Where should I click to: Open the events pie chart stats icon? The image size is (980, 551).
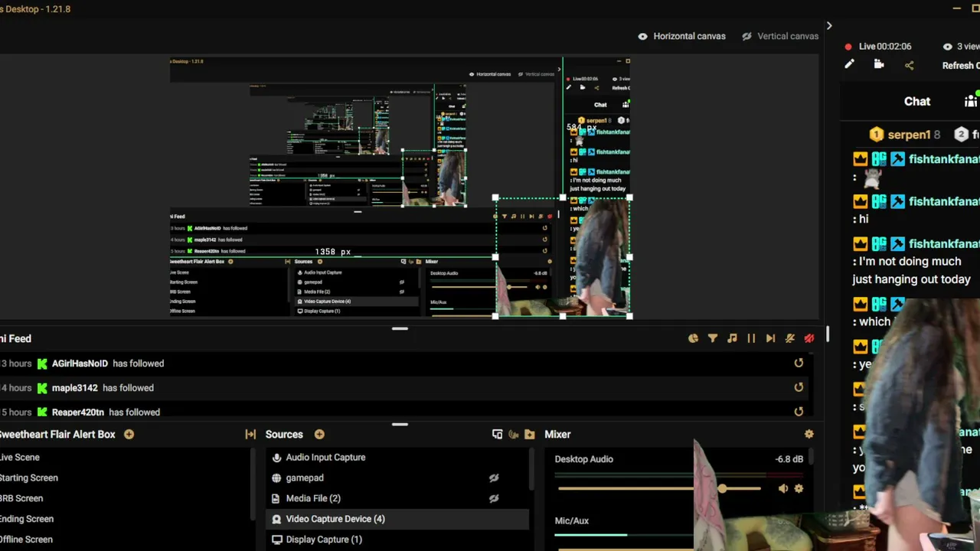click(694, 338)
